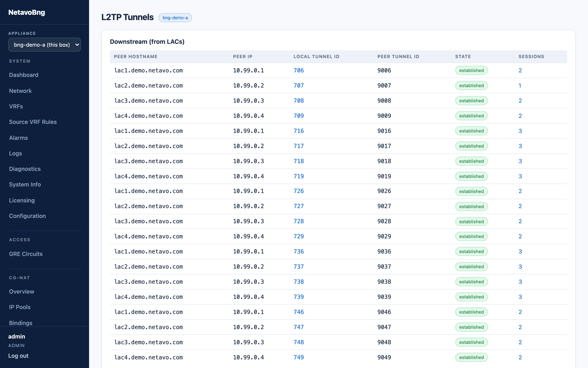This screenshot has height=368, width=588.
Task: Open local tunnel ID 716
Action: [x=299, y=131]
